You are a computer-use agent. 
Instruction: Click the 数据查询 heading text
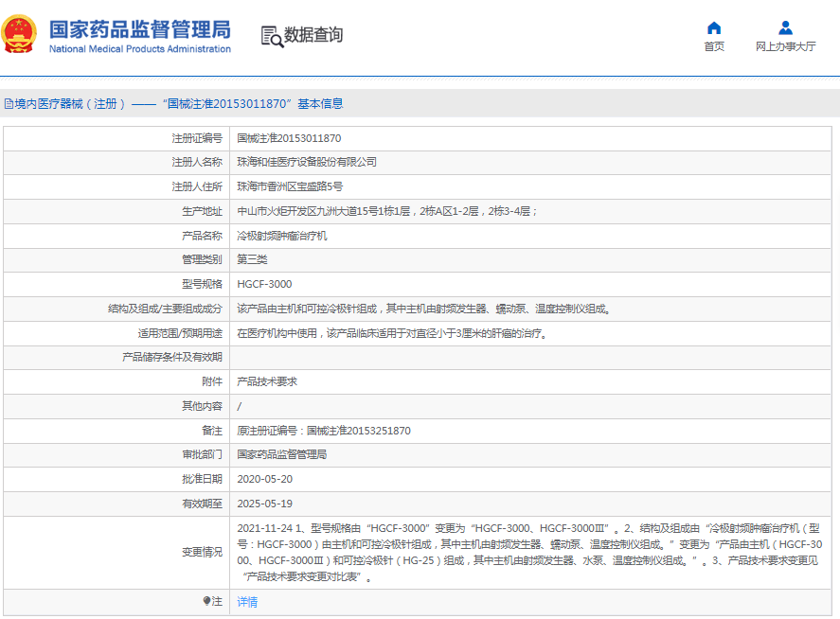pyautogui.click(x=313, y=35)
